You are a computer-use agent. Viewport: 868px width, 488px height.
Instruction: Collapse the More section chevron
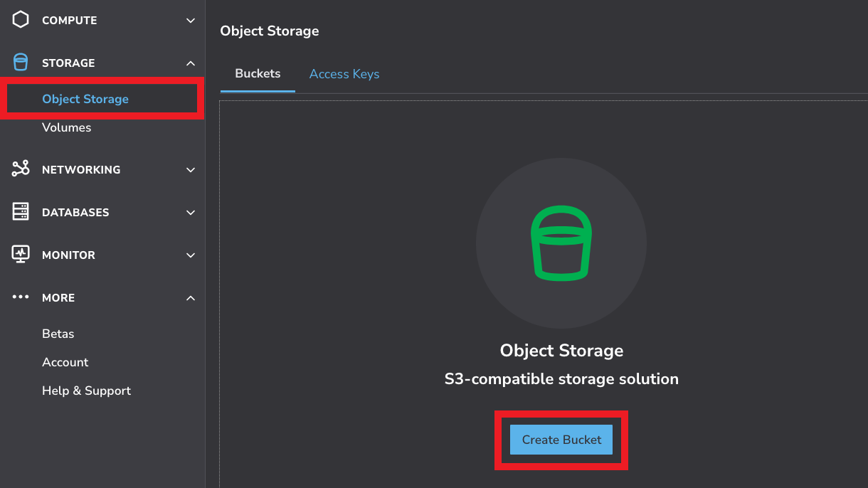[191, 298]
